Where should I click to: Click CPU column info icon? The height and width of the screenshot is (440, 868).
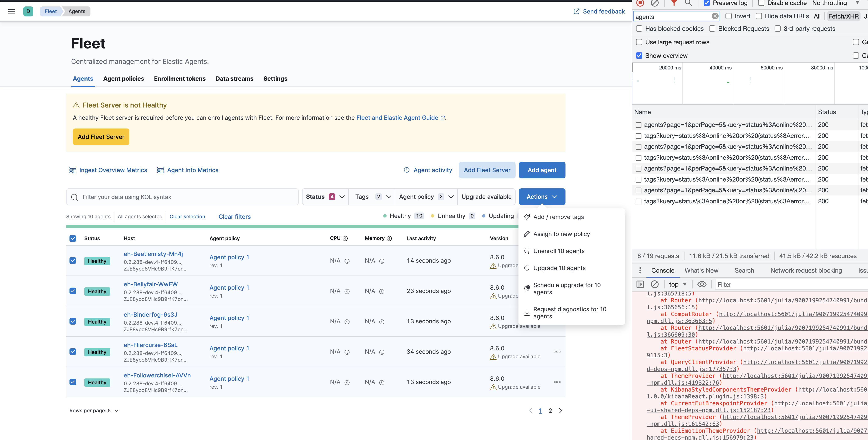click(x=345, y=238)
